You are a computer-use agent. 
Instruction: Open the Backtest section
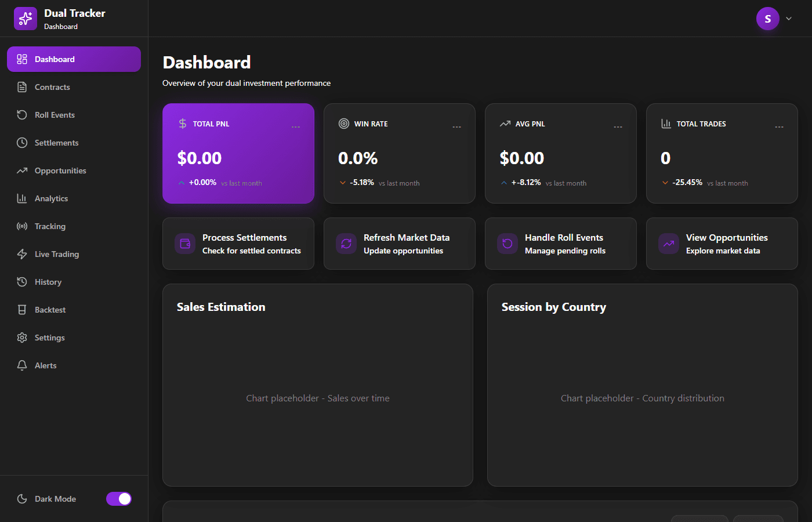point(74,310)
